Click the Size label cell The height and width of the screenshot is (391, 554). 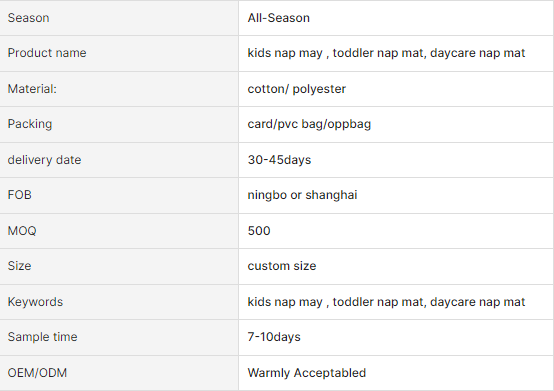(119, 266)
